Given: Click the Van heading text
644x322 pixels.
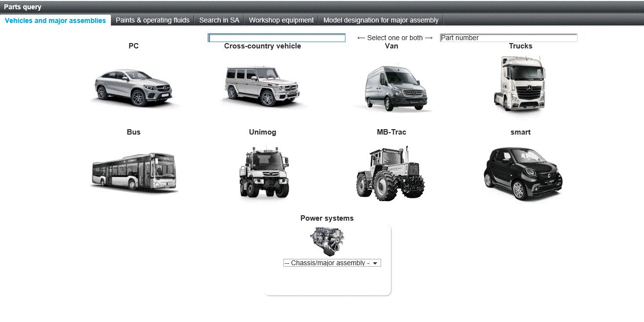Looking at the screenshot, I should 391,46.
